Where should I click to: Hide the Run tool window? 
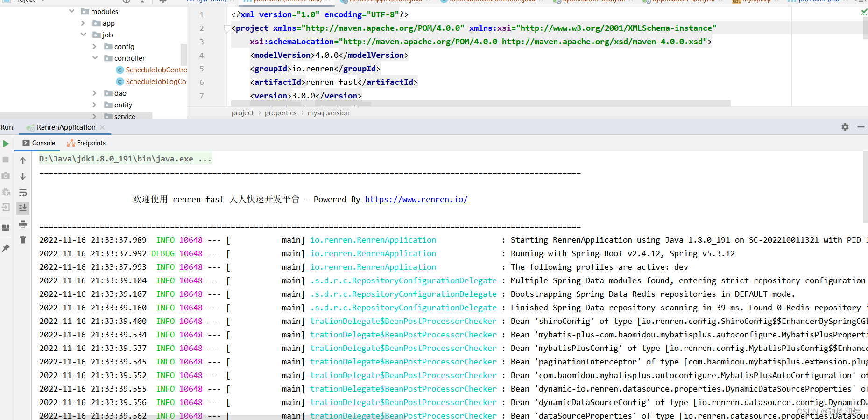click(861, 127)
